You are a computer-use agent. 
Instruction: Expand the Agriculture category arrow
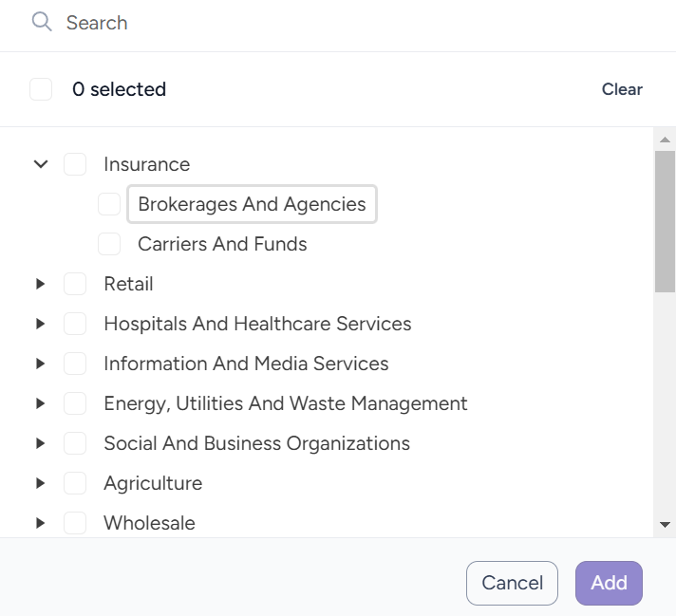41,483
